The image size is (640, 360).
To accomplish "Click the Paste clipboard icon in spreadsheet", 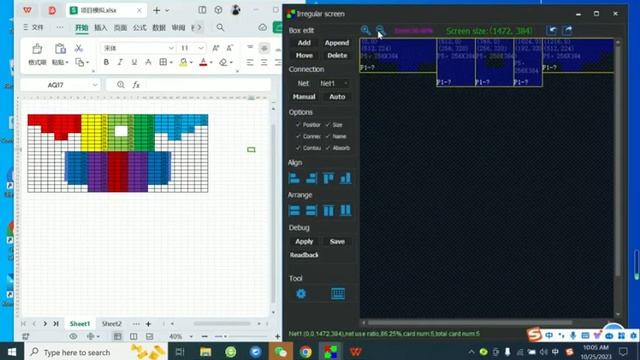I will point(60,49).
